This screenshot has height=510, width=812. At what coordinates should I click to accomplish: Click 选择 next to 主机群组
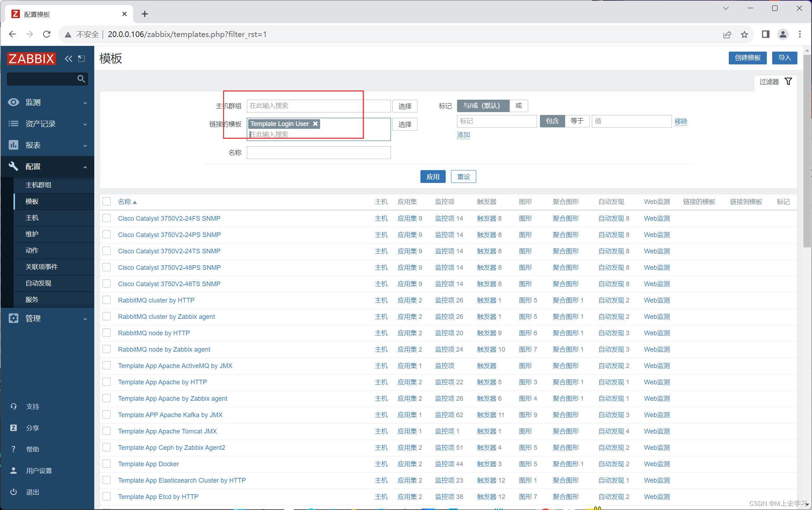tap(405, 106)
